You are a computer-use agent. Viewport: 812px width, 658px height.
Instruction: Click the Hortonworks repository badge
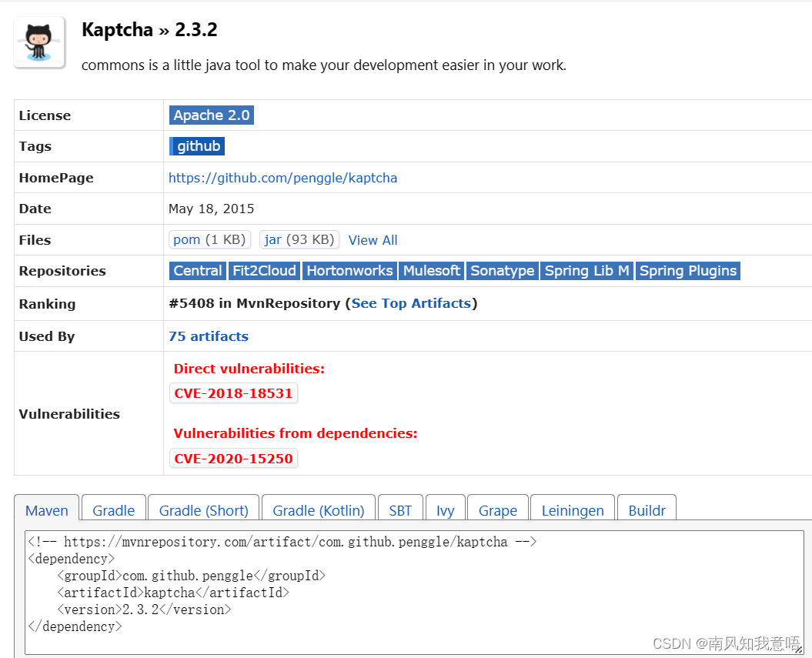coord(349,270)
